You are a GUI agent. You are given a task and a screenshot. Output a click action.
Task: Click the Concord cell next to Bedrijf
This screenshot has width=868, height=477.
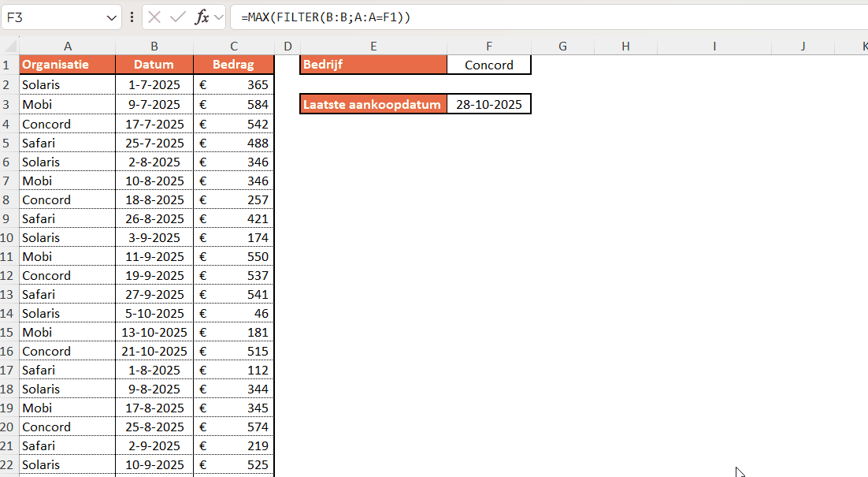tap(489, 65)
